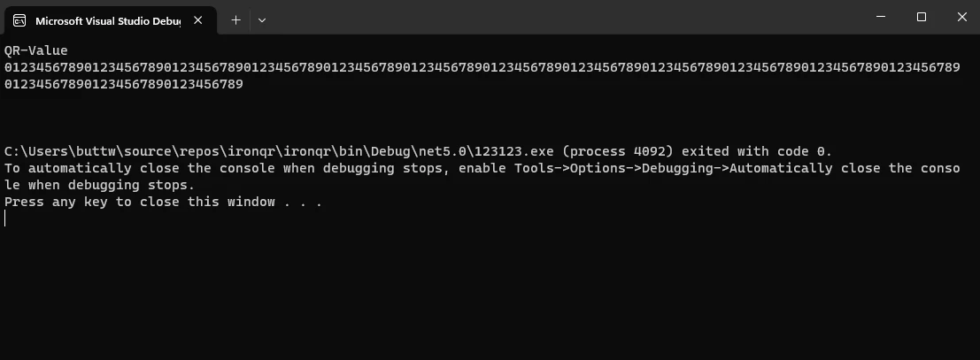Viewport: 980px width, 360px height.
Task: Click the "le when debugging stops." line
Action: (x=99, y=185)
